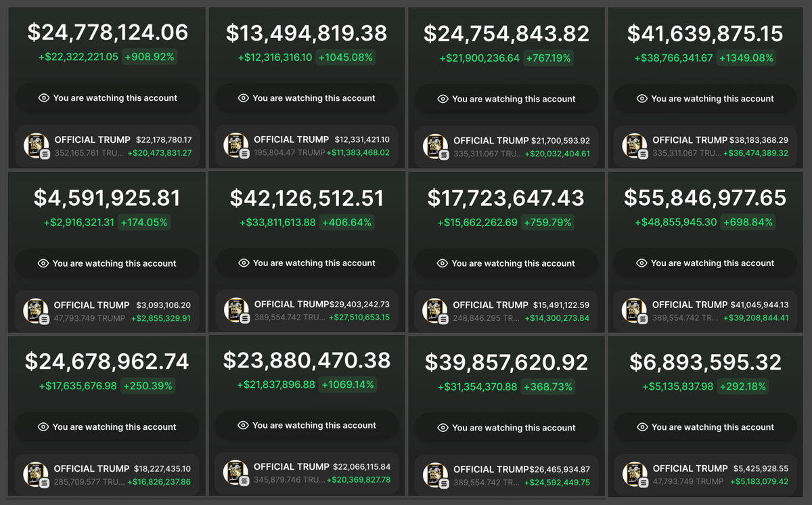Image resolution: width=812 pixels, height=505 pixels.
Task: Select the $4,591,925.81 account balance
Action: pyautogui.click(x=107, y=198)
